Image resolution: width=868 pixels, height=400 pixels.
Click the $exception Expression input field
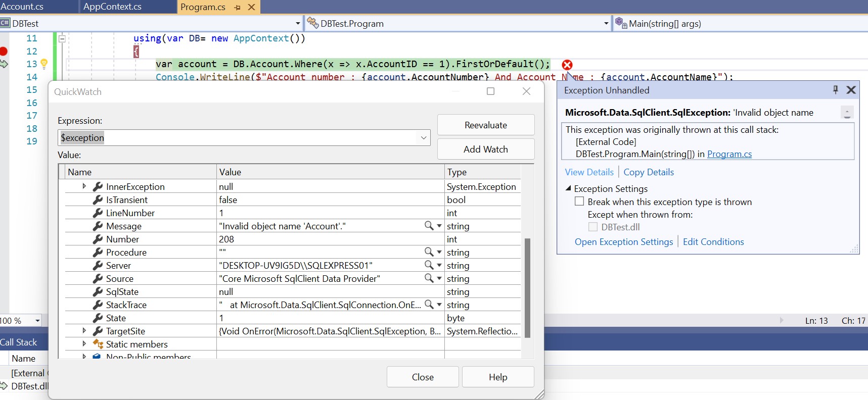238,138
